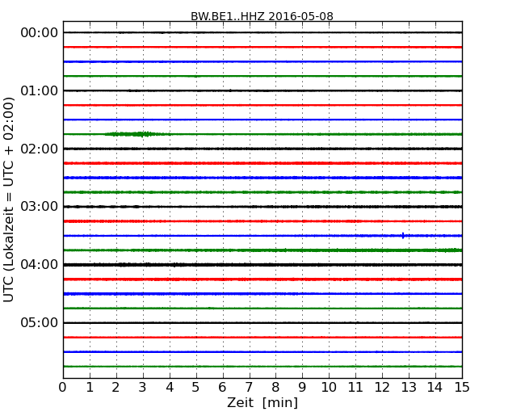Screen dimensions: 525x420
Task: Click x-axis tick label 3
Action: 143,388
